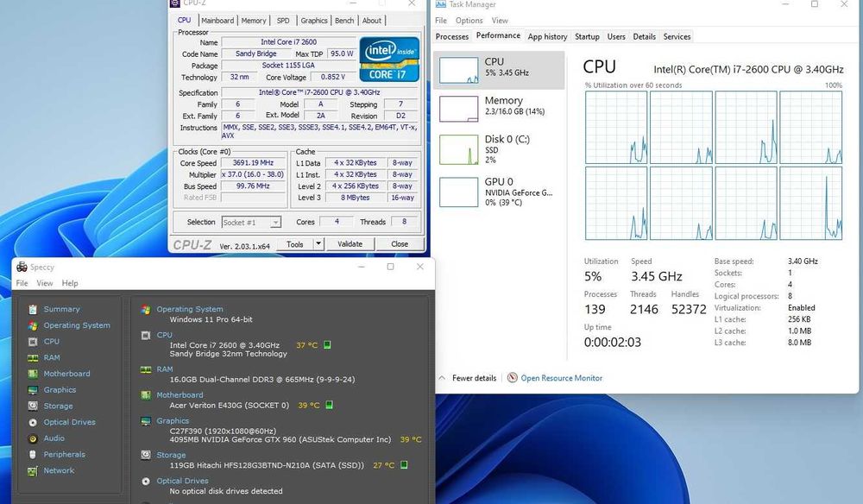This screenshot has height=504, width=863.
Task: Open the Help menu in Speccy
Action: pos(70,283)
